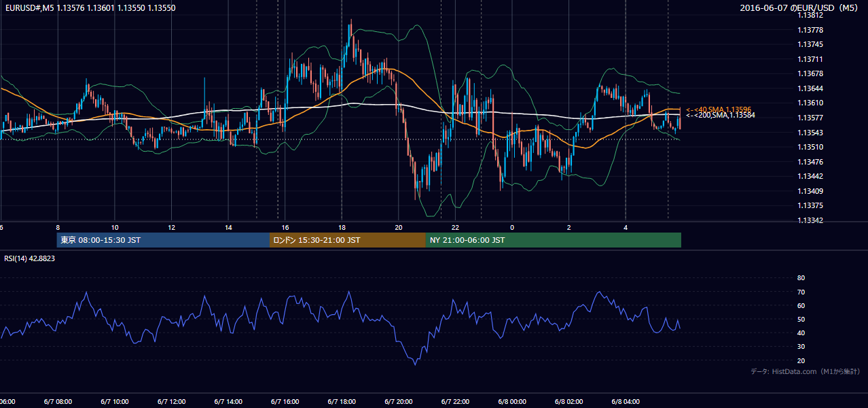The height and width of the screenshot is (408, 868).
Task: Click price axis value 1.13409
Action: coord(810,191)
